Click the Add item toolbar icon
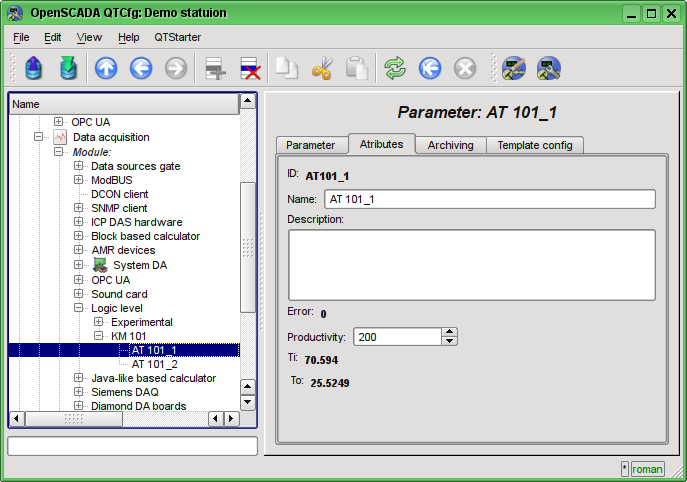The height and width of the screenshot is (482, 687). (215, 68)
